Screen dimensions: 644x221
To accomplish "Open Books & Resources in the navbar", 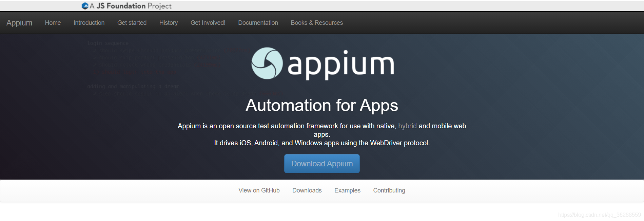I will pyautogui.click(x=317, y=23).
